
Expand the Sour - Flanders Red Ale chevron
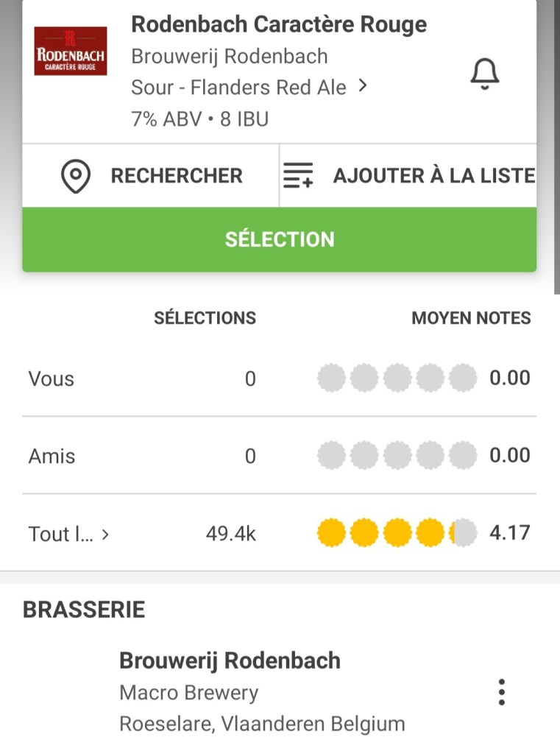click(x=362, y=87)
